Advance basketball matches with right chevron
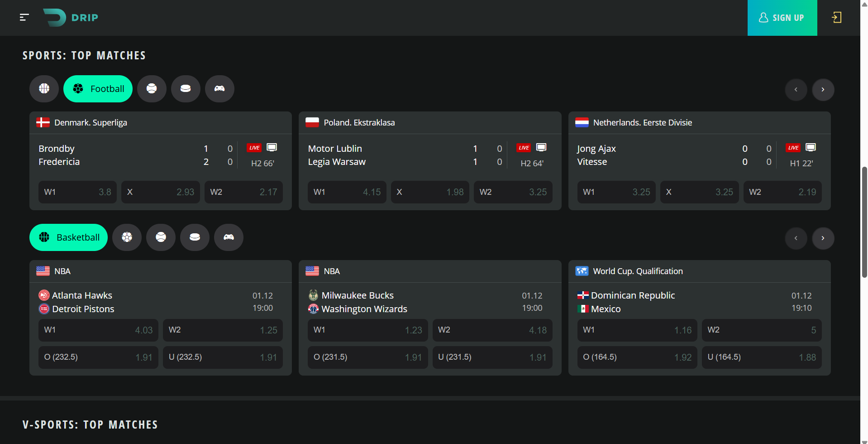Image resolution: width=868 pixels, height=444 pixels. (x=823, y=238)
